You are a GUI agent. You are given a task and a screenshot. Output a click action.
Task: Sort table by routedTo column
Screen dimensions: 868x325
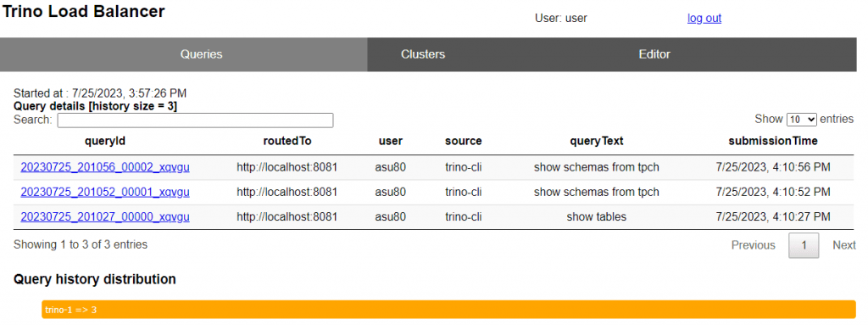(x=287, y=141)
